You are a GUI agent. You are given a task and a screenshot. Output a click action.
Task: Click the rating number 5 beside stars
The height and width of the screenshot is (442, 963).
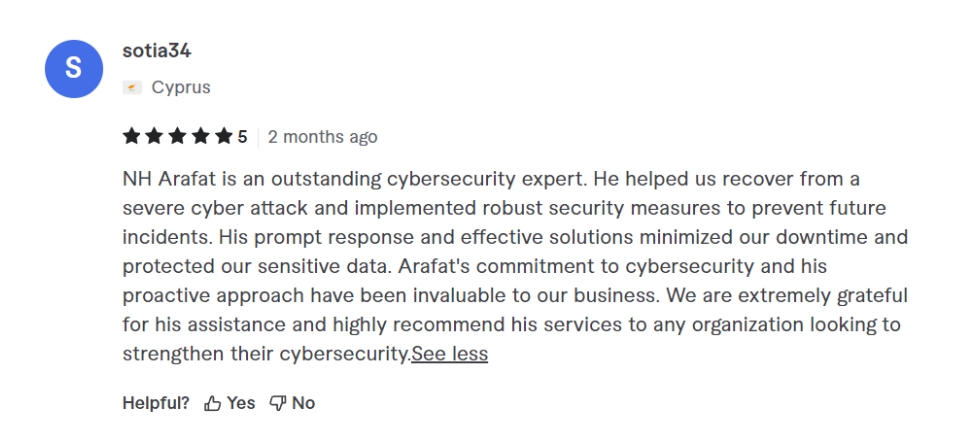click(242, 136)
